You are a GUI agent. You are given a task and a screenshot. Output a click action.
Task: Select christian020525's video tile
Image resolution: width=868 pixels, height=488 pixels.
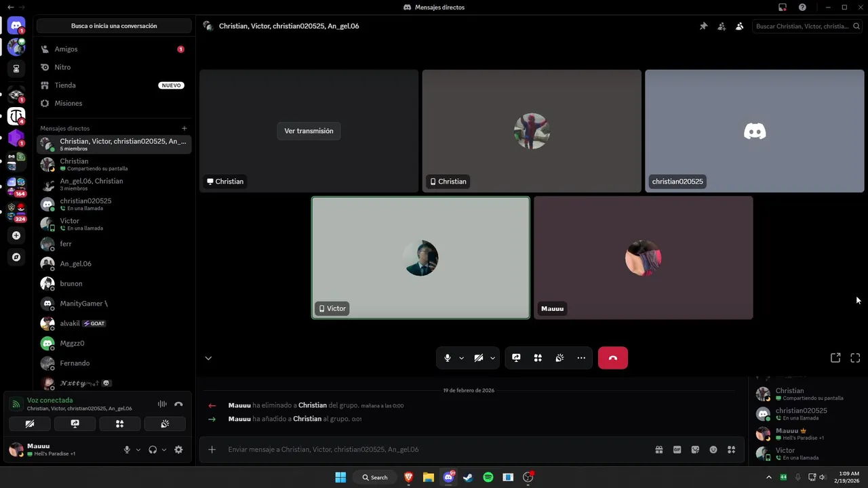755,131
